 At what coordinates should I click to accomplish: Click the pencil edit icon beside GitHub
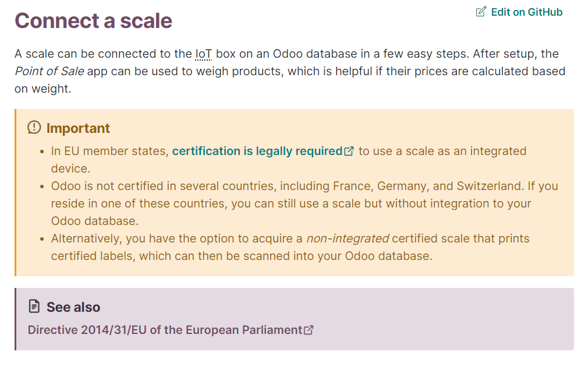pos(481,12)
